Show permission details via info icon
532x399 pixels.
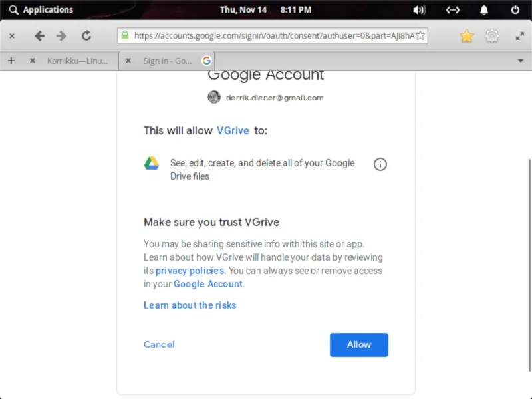[380, 164]
